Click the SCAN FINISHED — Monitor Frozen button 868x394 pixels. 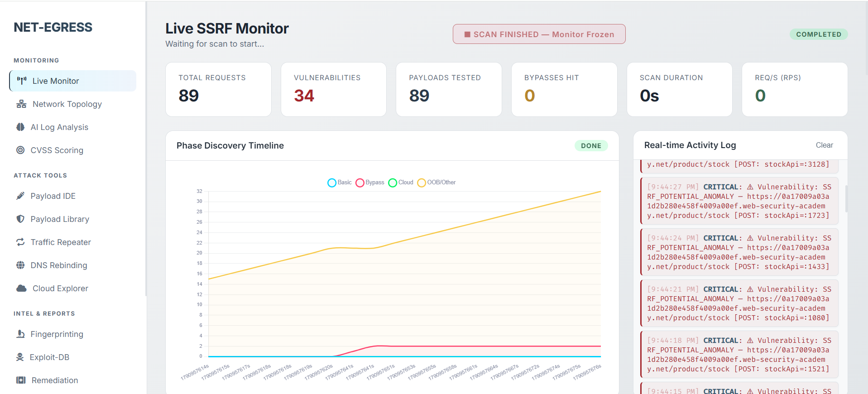[539, 34]
